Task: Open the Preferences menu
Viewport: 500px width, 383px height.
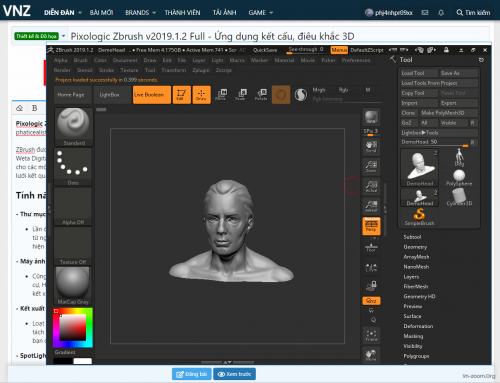Action: pos(356,60)
